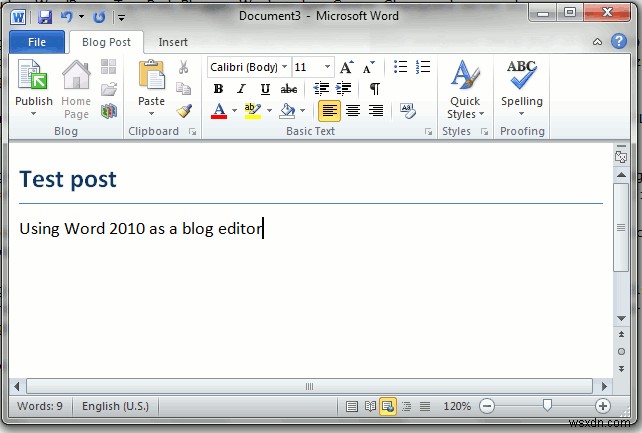The height and width of the screenshot is (433, 642).
Task: Switch to Full Screen Reading view
Action: pyautogui.click(x=370, y=406)
